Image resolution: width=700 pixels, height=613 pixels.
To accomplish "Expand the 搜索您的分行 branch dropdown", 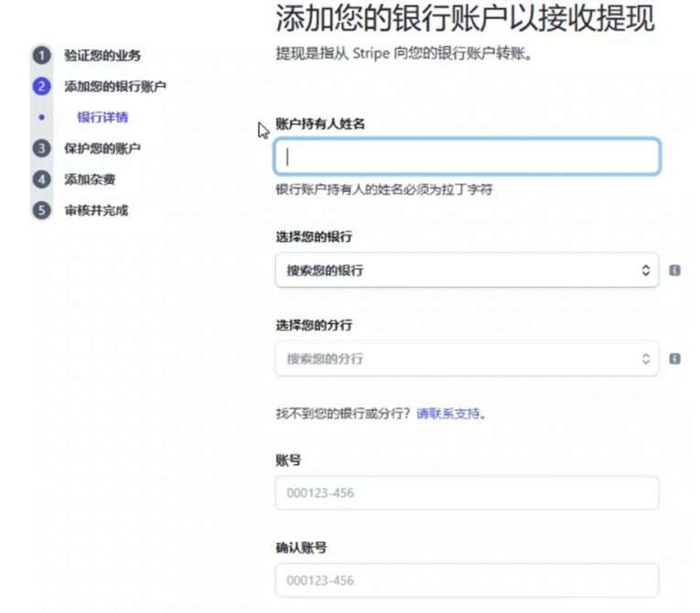I will coord(466,359).
